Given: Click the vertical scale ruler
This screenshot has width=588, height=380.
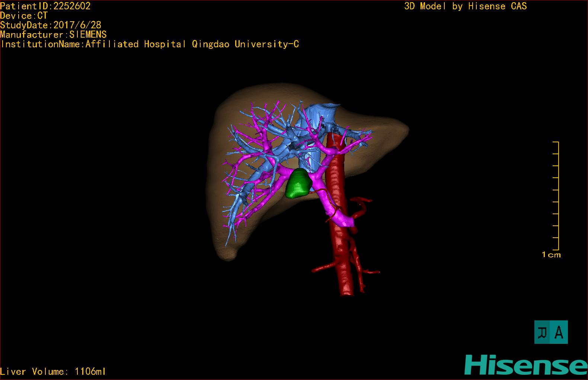Looking at the screenshot, I should pyautogui.click(x=556, y=196).
